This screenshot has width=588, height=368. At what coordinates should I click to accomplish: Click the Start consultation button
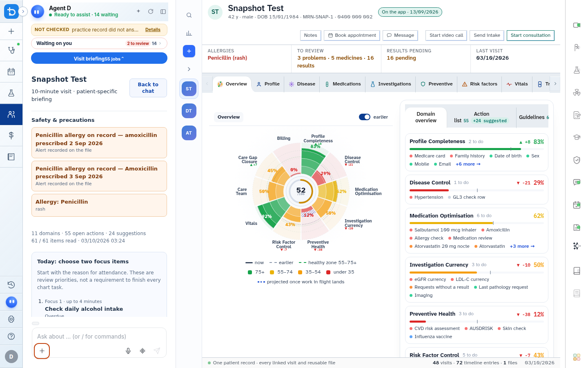(530, 35)
